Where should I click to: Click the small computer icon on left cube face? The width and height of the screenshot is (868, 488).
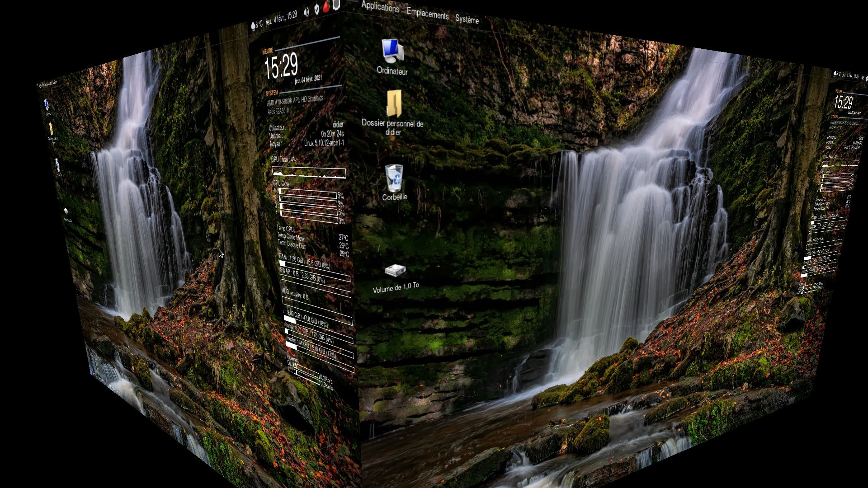(47, 105)
